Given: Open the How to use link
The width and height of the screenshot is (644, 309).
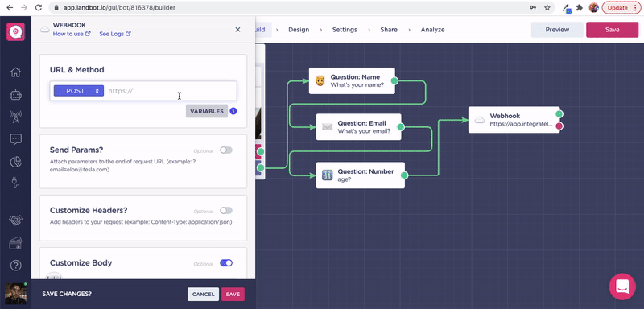Looking at the screenshot, I should click(72, 34).
